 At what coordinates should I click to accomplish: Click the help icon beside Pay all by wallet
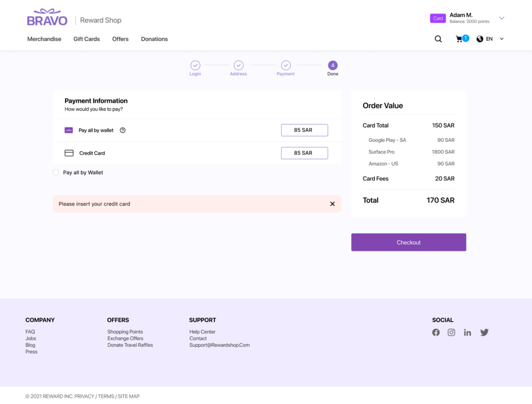point(123,130)
